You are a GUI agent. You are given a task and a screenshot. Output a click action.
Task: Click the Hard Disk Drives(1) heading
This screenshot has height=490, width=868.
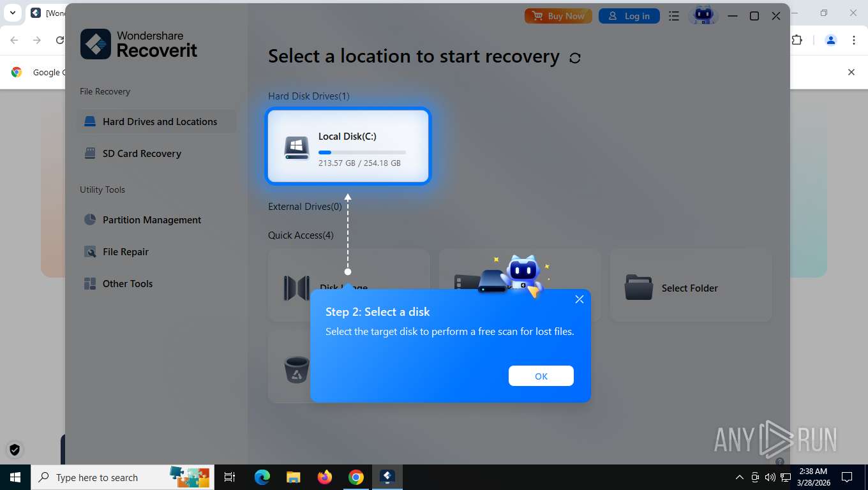(x=309, y=96)
